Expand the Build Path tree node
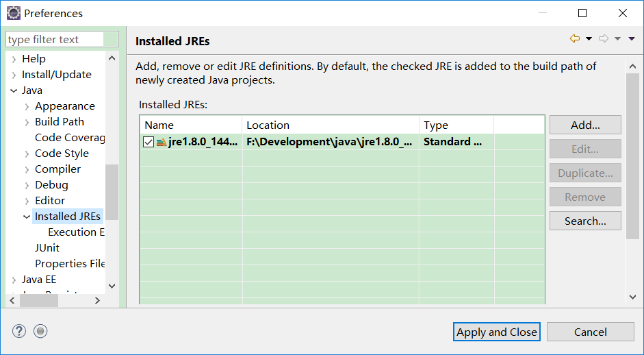644x355 pixels. [x=27, y=122]
